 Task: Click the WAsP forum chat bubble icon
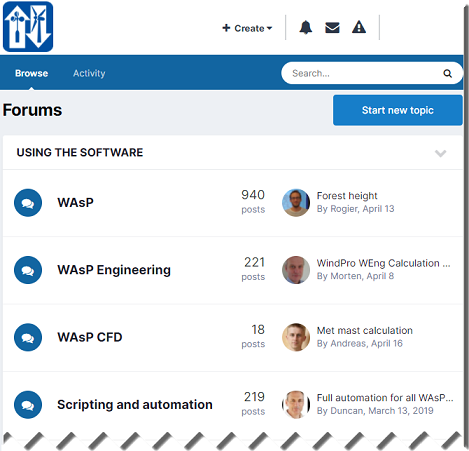tap(28, 203)
